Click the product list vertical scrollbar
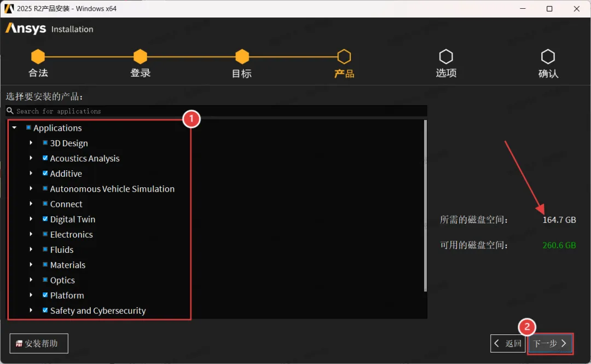Image resolution: width=591 pixels, height=364 pixels. (425, 206)
